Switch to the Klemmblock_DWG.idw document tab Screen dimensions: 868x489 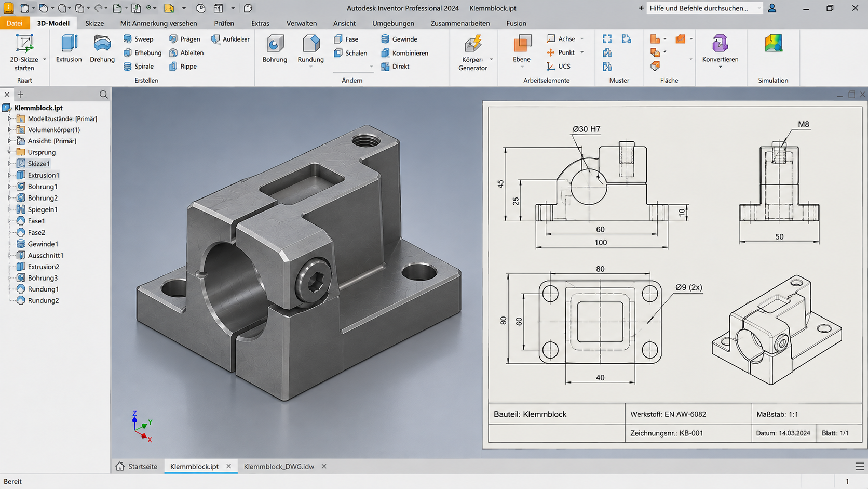[x=279, y=467]
